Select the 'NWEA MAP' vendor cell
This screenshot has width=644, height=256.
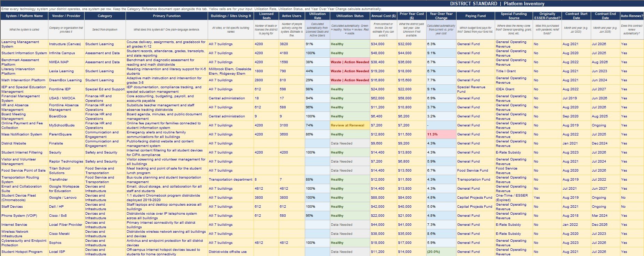point(66,62)
